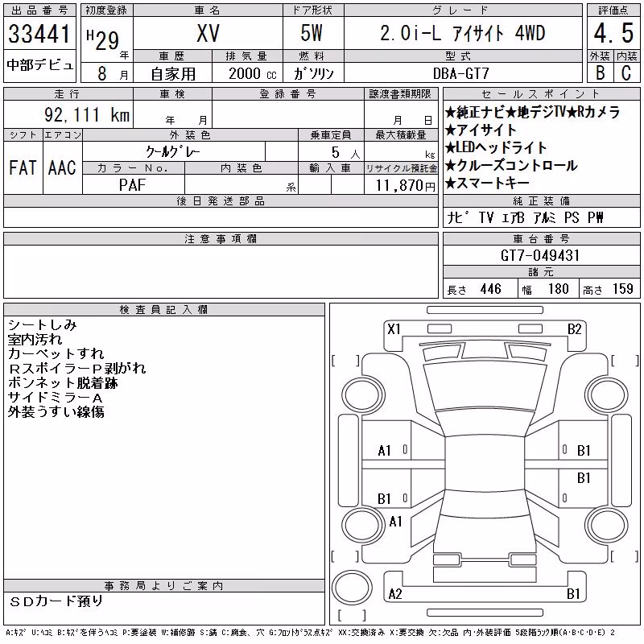Viewport: 644px width, 644px height.
Task: Click the spare tire circle at bottom left
Action: (x=352, y=588)
